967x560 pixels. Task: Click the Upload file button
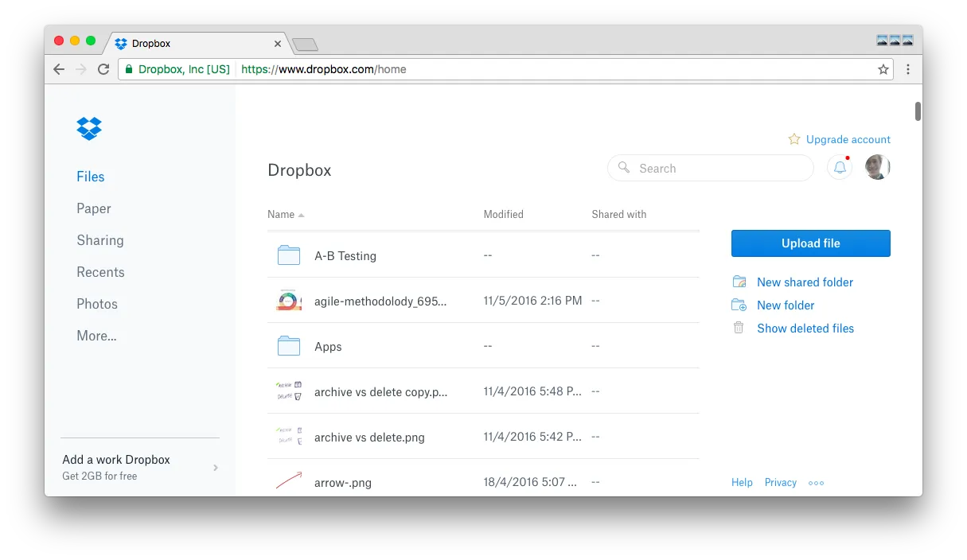tap(811, 243)
